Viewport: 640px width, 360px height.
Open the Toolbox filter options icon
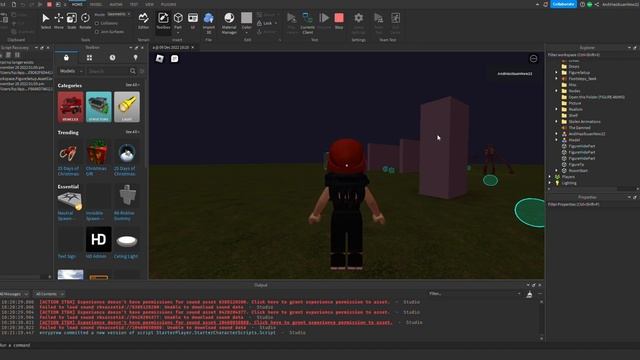(x=142, y=71)
